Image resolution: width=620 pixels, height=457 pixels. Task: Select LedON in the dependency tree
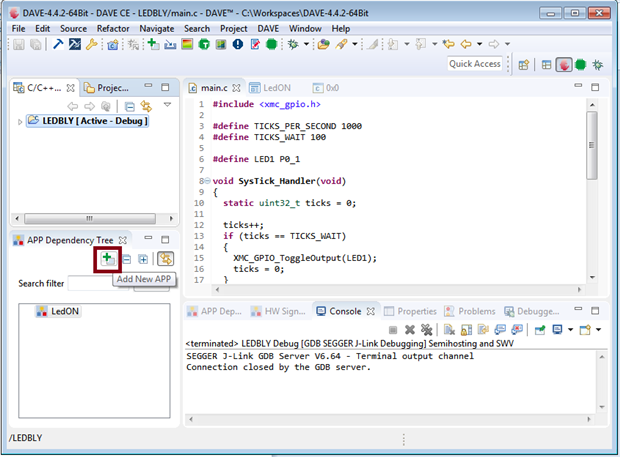(64, 311)
